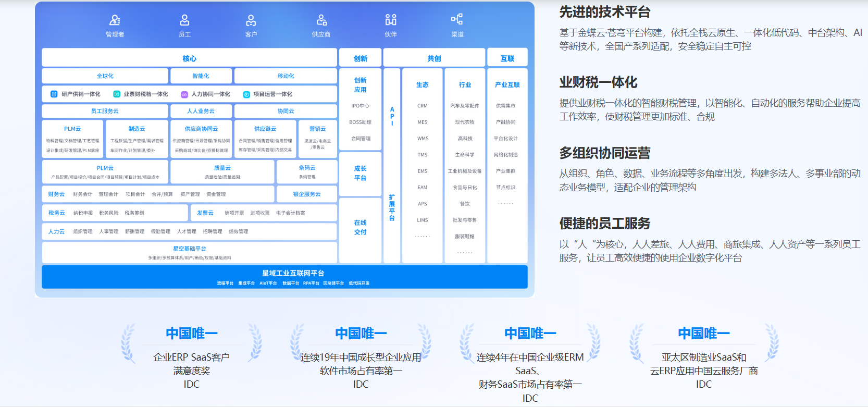Screen dimensions: 868x407
Task: Click the WMS item in 生态
Action: 423,139
